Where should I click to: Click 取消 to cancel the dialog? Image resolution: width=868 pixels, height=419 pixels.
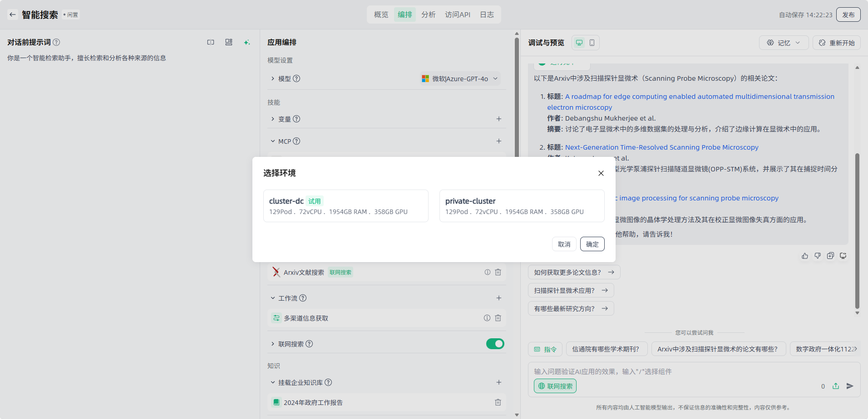564,244
